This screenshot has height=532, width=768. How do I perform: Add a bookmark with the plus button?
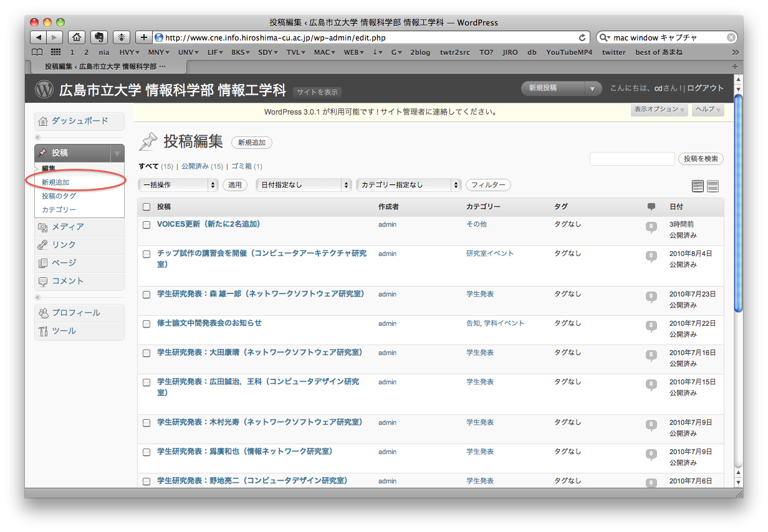tap(144, 37)
